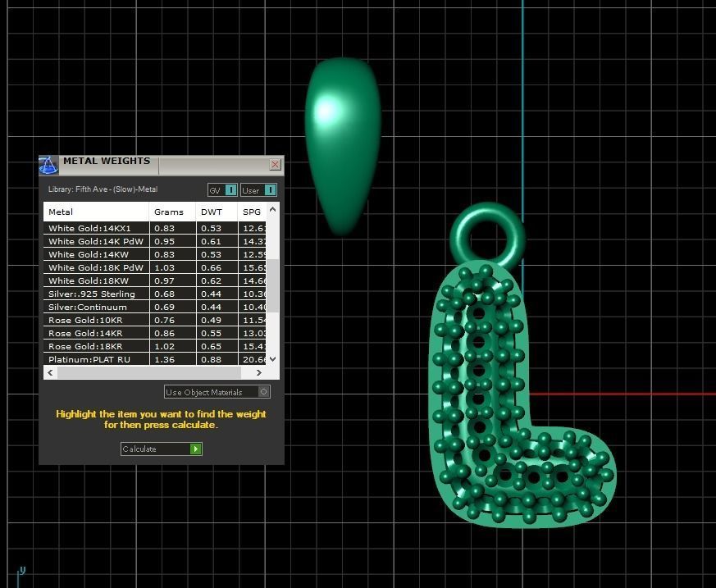Click the SPG column header
The height and width of the screenshot is (588, 716).
[252, 212]
